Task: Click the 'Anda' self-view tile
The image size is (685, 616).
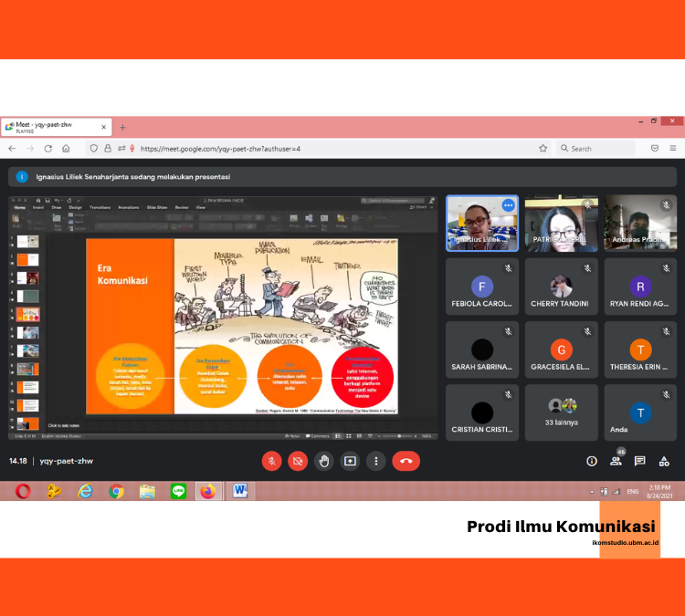Action: pos(640,412)
